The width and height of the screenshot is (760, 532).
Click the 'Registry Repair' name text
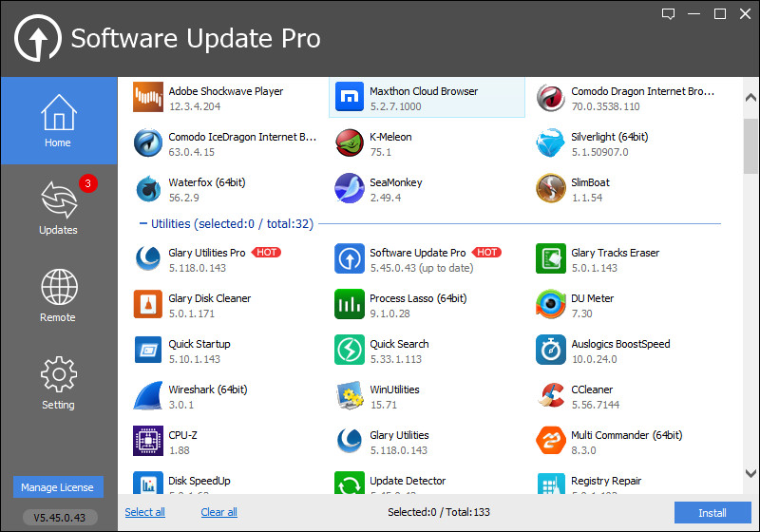pos(606,481)
